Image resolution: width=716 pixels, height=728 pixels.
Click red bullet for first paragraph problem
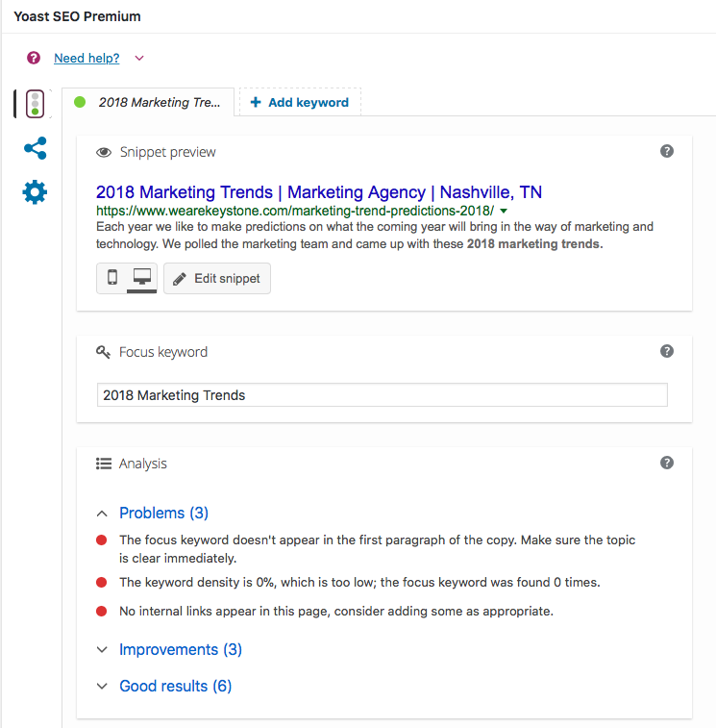(x=102, y=540)
